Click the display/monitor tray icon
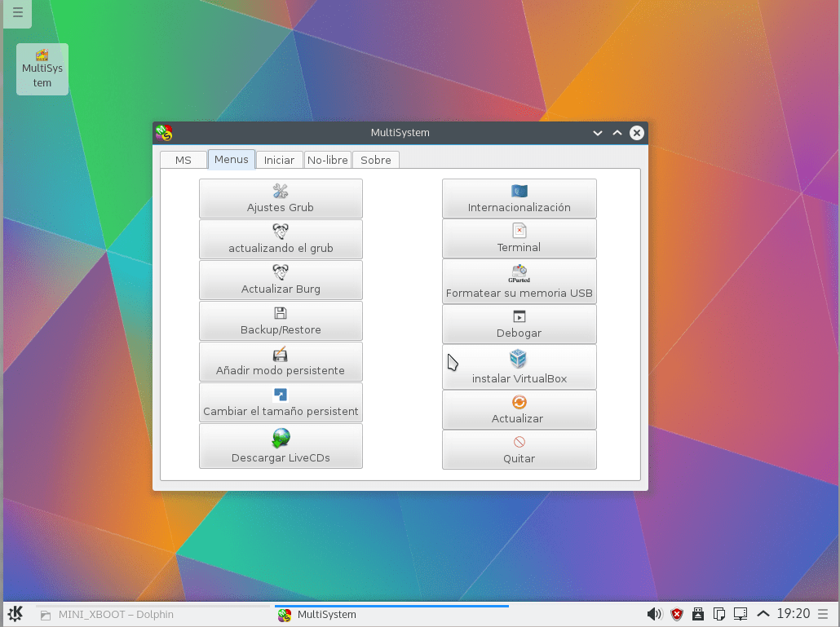 (x=741, y=614)
